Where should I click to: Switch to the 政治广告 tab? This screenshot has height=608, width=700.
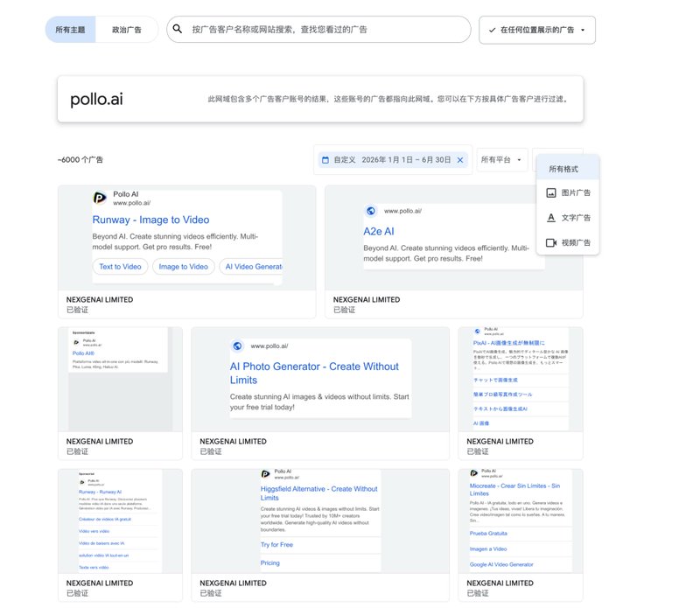(x=126, y=30)
